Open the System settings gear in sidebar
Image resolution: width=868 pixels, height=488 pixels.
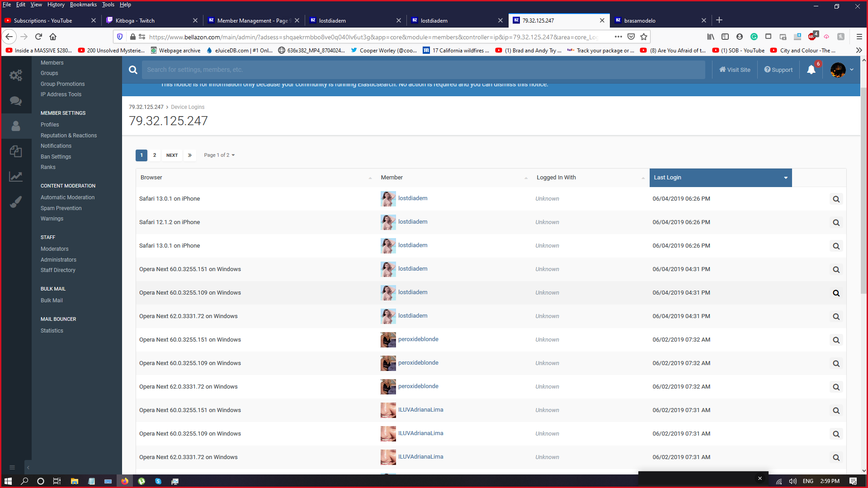click(x=16, y=75)
